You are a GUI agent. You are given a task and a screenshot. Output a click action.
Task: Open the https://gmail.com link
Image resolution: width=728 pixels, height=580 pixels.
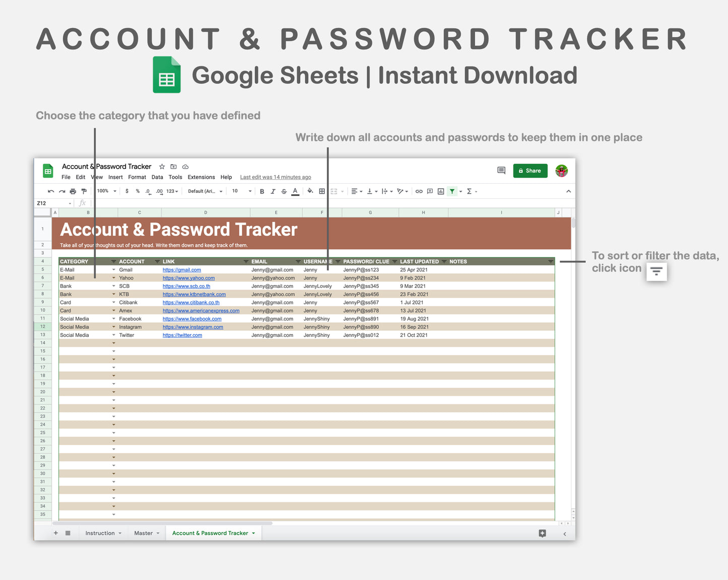[x=182, y=270]
